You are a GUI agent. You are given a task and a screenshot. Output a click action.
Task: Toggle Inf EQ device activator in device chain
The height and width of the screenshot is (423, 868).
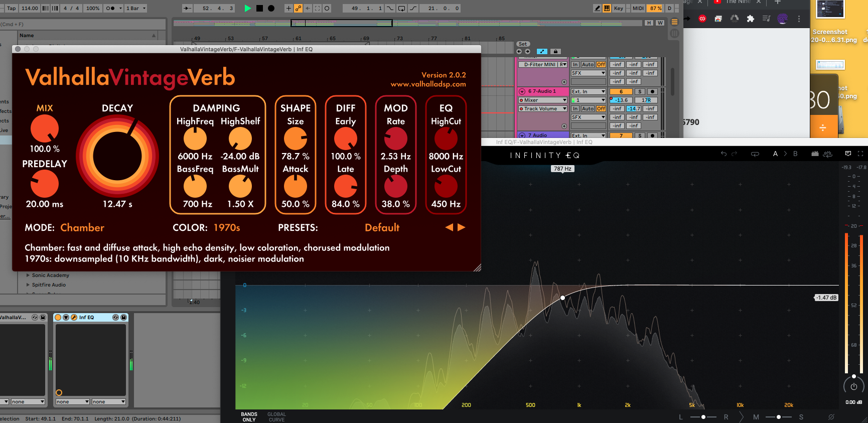58,318
